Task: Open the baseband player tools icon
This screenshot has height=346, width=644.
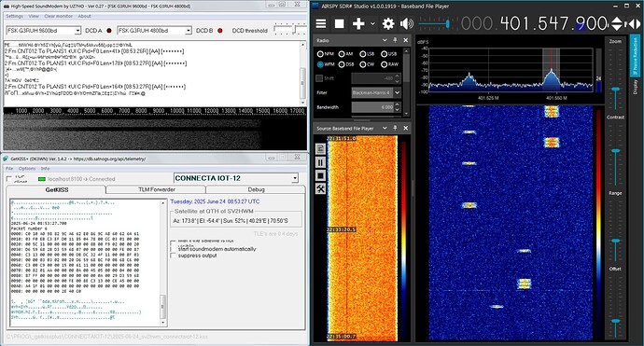Action: [321, 188]
